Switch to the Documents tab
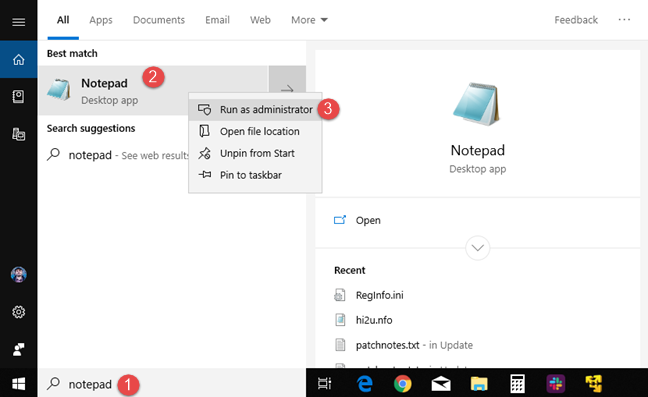This screenshot has height=397, width=648. point(159,20)
